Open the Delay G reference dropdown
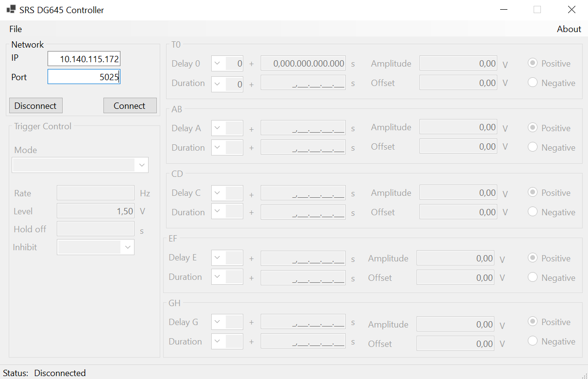588x379 pixels. coord(227,322)
